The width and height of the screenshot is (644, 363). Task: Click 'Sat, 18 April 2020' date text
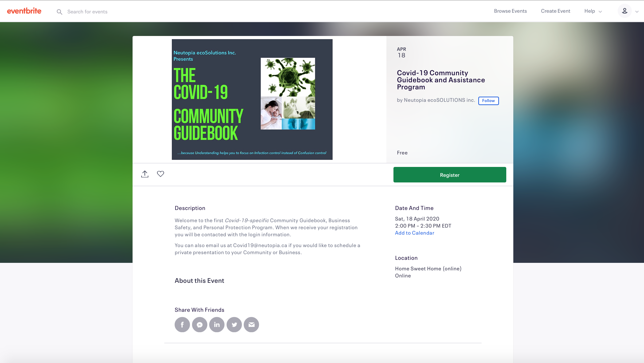pos(417,219)
